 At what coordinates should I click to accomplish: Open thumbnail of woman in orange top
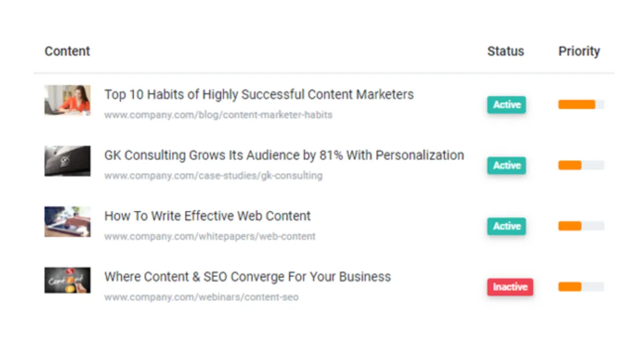tap(67, 100)
